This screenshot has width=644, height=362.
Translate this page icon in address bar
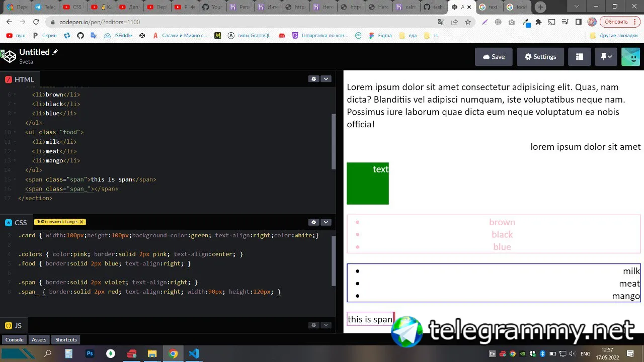(x=441, y=22)
